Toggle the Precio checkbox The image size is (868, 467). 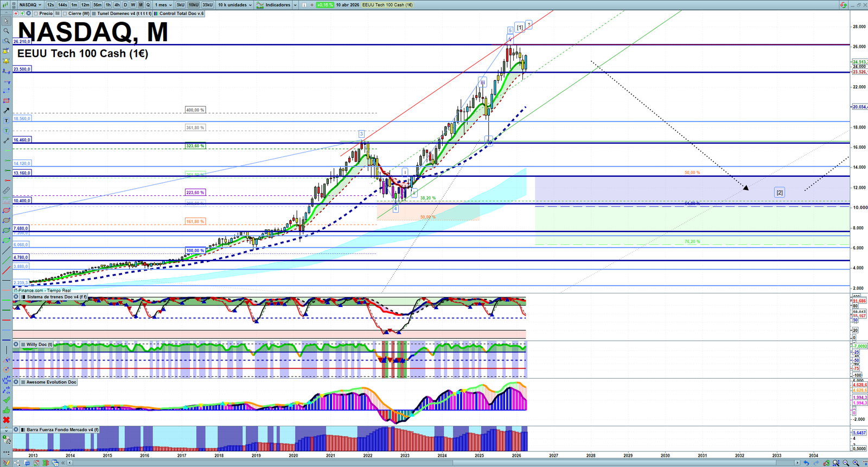coord(36,14)
